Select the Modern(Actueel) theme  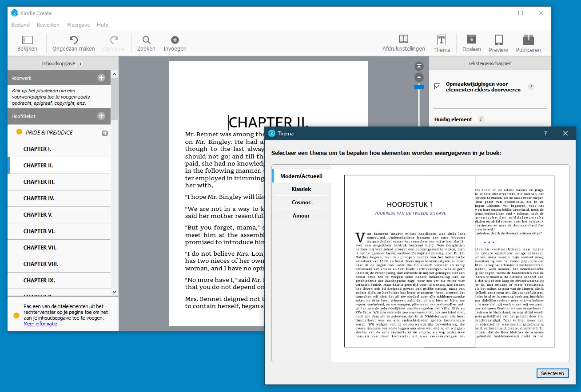tap(301, 176)
